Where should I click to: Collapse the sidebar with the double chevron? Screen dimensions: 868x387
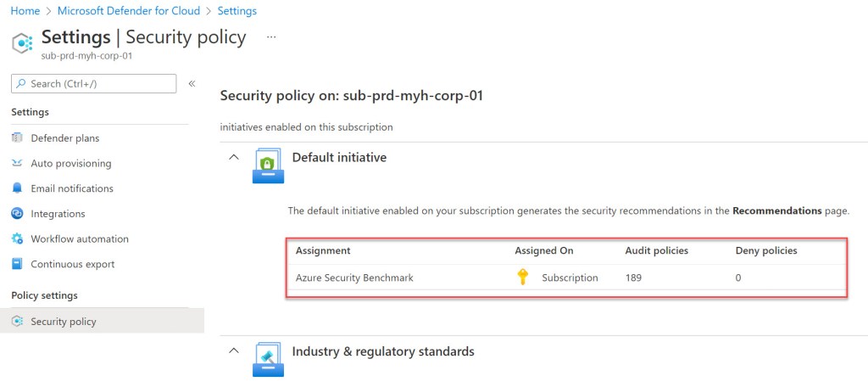pyautogui.click(x=192, y=83)
